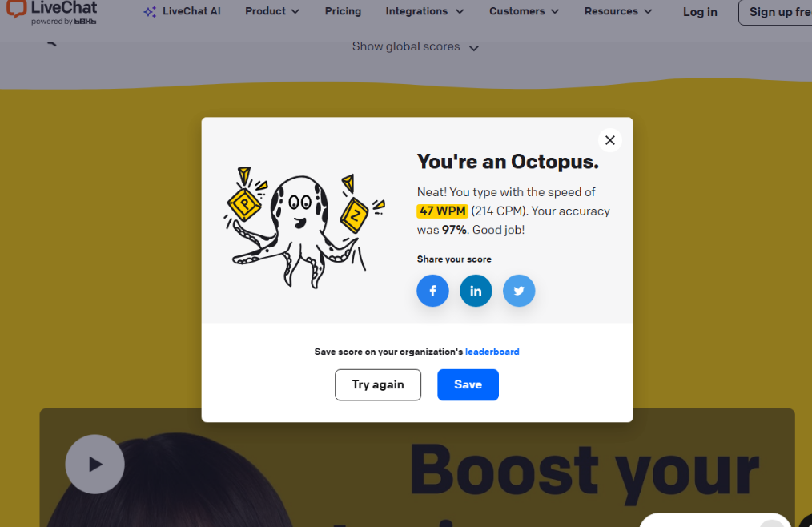Click the 97% accuracy value

(454, 230)
